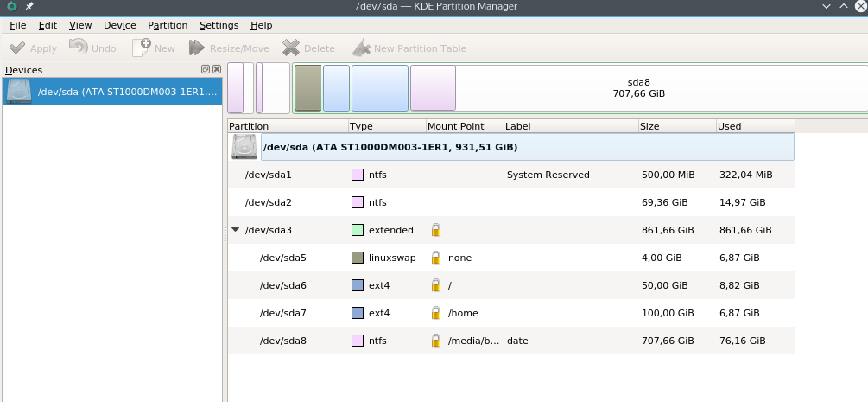
Task: Click 'System Reserved' label text
Action: pyautogui.click(x=548, y=175)
